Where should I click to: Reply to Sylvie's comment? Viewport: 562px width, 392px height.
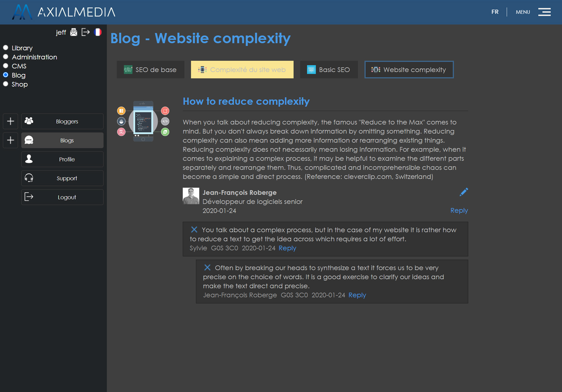287,248
